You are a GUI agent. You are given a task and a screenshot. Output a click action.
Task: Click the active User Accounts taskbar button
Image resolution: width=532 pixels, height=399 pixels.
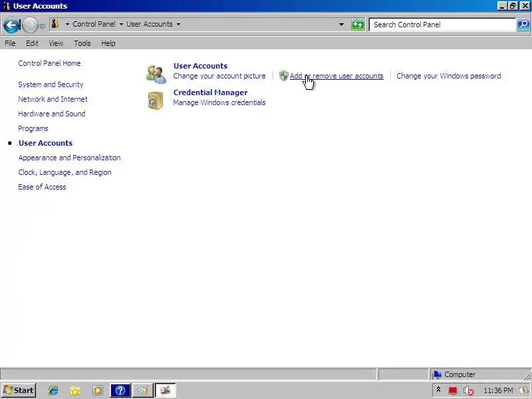point(165,390)
